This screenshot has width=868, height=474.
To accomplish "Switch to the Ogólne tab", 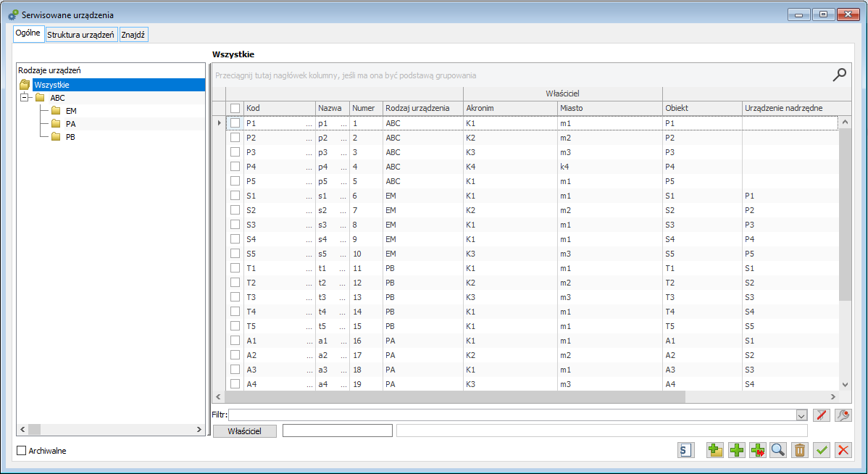I will pos(28,33).
